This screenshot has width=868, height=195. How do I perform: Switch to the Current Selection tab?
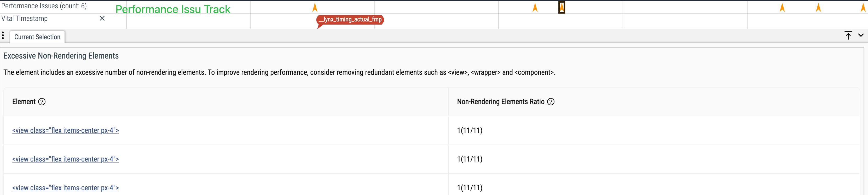click(x=37, y=37)
